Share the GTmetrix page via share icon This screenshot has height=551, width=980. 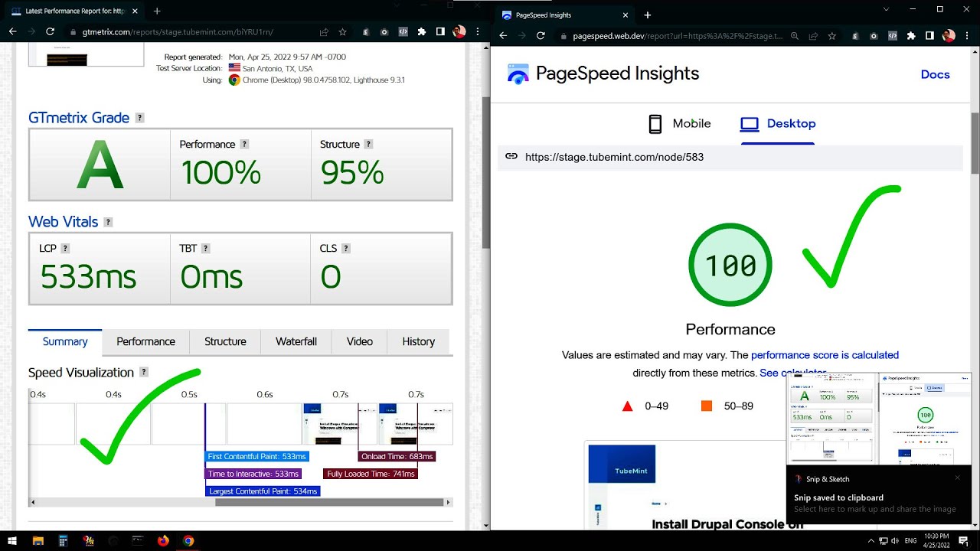point(325,32)
